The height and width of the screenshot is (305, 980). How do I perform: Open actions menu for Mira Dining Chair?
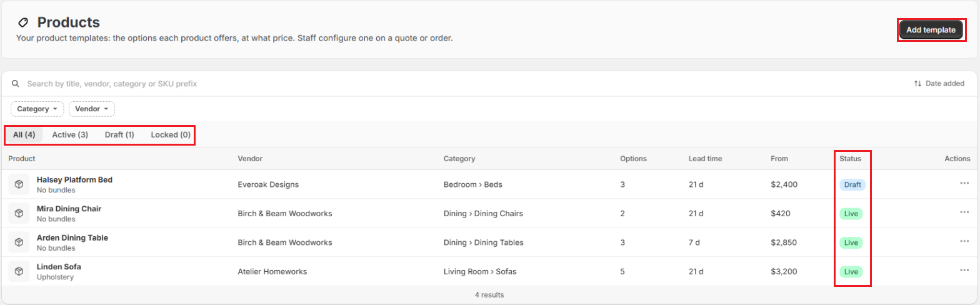pyautogui.click(x=964, y=212)
